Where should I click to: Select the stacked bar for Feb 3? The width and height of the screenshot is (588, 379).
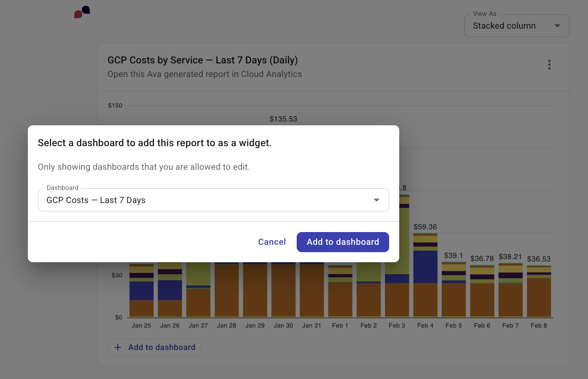(397, 294)
